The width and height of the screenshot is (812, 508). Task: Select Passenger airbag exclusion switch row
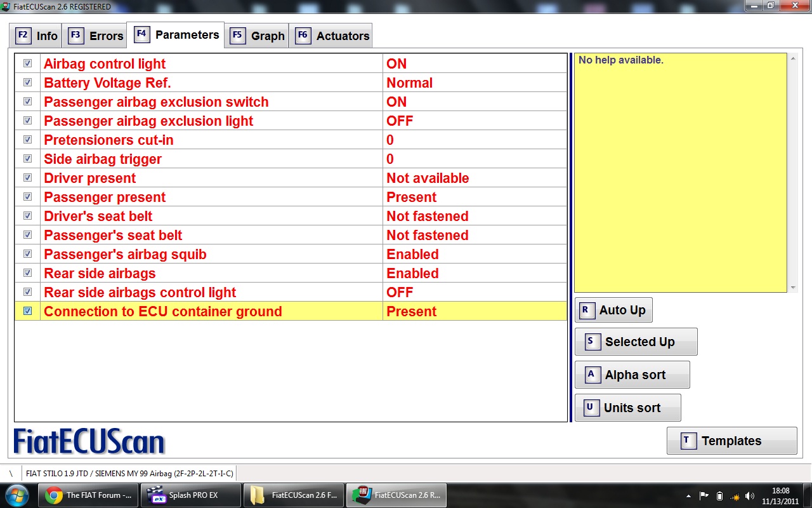point(291,102)
